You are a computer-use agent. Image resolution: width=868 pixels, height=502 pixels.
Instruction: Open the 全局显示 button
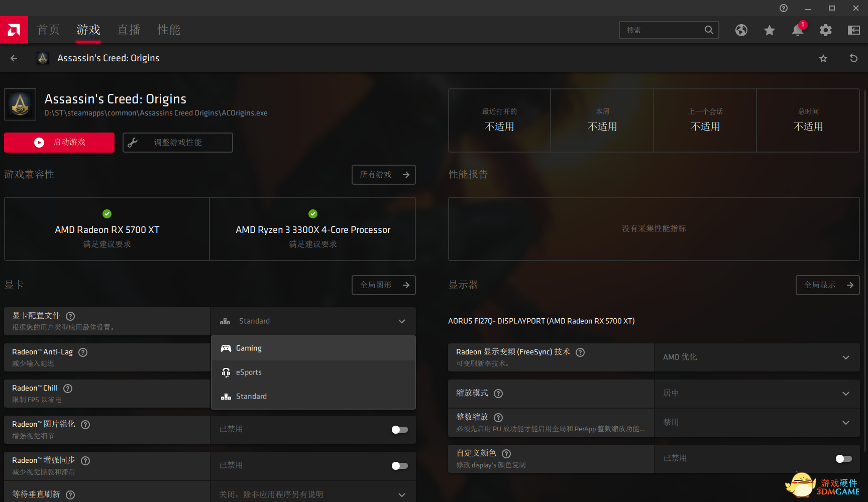pyautogui.click(x=828, y=285)
